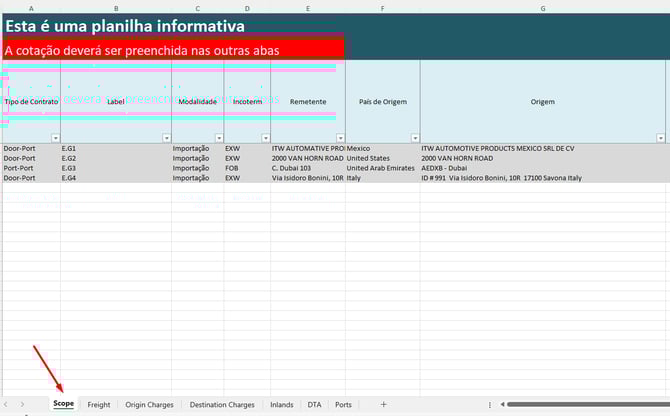
Task: Open the DTA sheet tab
Action: (315, 405)
